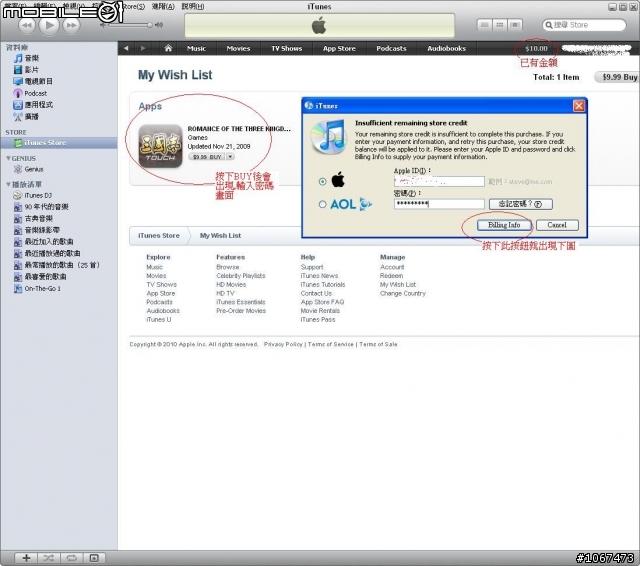
Task: Open 最常播放的歌曲 (25 首) playlist
Action: pos(57,265)
